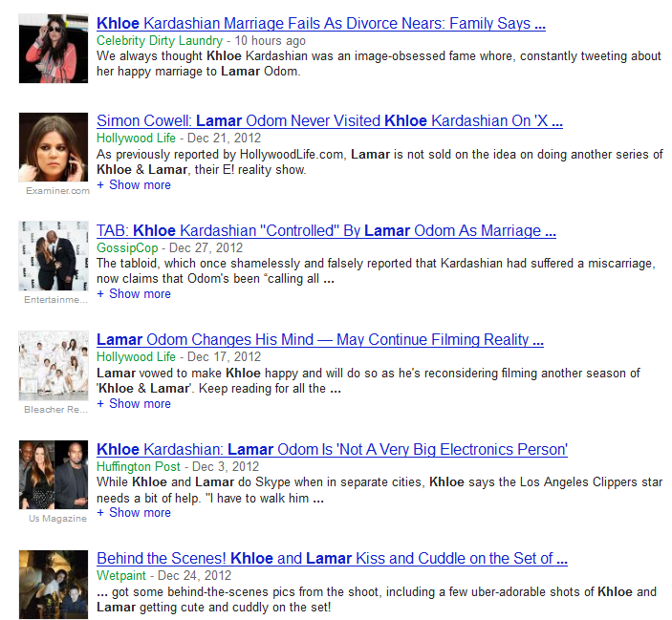672x620 pixels.
Task: Click the '10 hours ago' timestamp
Action: coord(270,41)
